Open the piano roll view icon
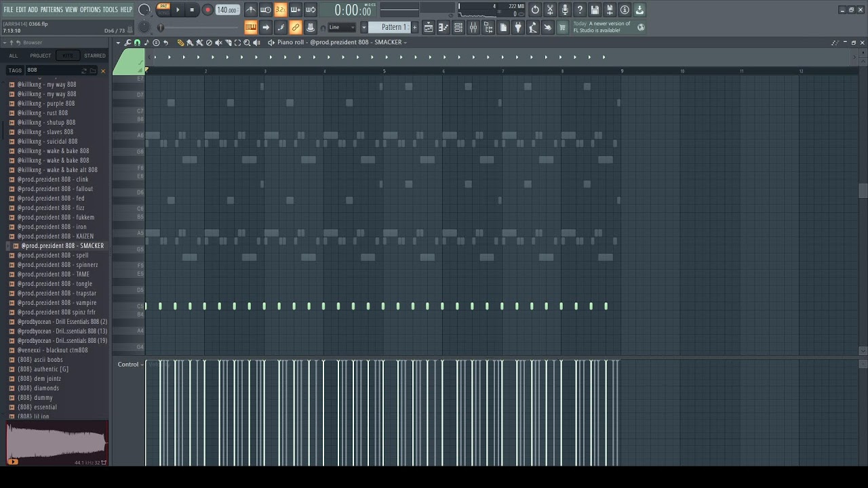The image size is (868, 488). tap(443, 27)
